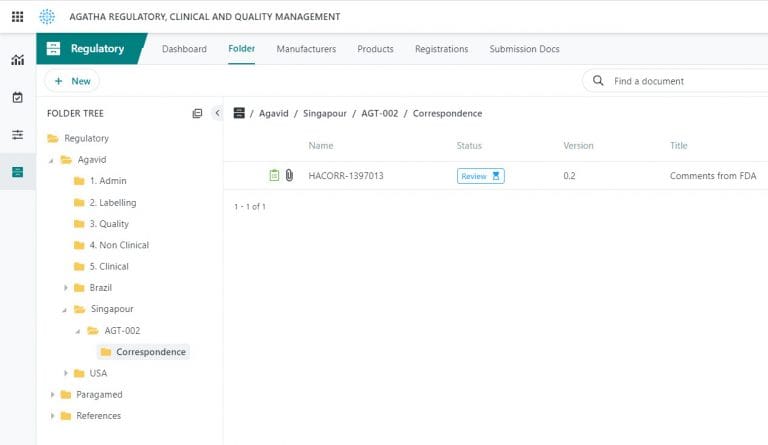Click the collapse-all icon in Folder Tree
Viewport: 768px width, 445px height.
click(197, 114)
